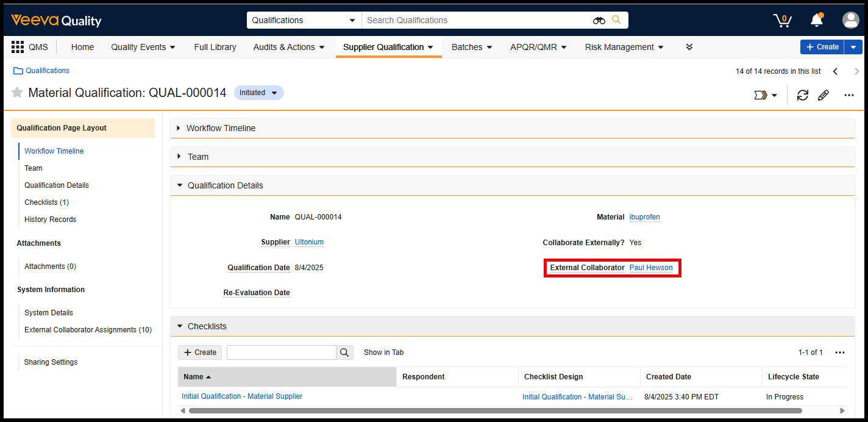Screen dimensions: 868x422
Task: Go to next record arrow
Action: [x=856, y=71]
